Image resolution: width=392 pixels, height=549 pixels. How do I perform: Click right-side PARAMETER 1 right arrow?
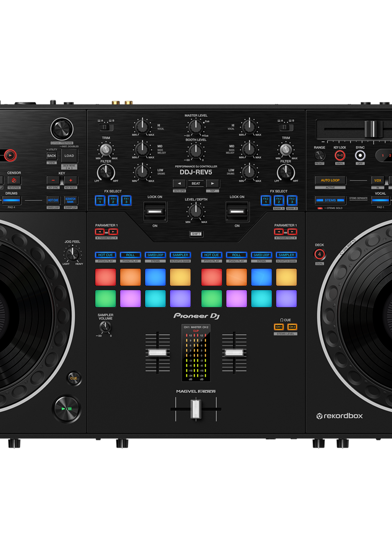coord(292,232)
